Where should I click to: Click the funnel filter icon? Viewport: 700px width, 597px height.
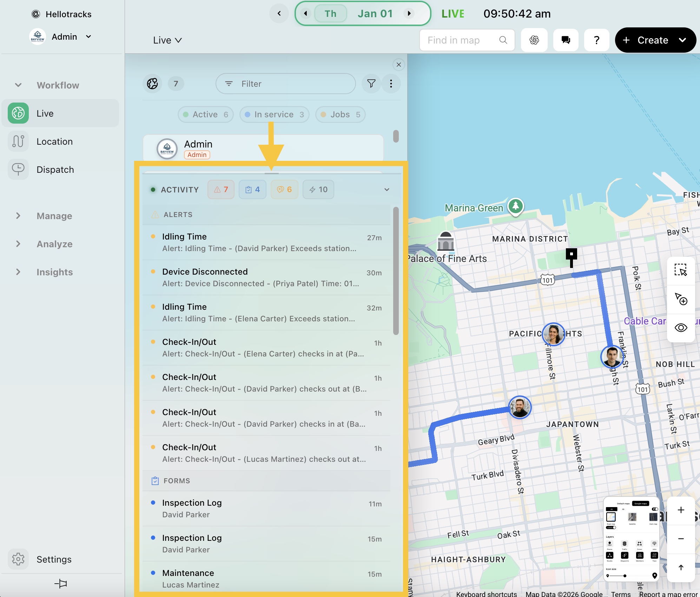click(x=371, y=84)
